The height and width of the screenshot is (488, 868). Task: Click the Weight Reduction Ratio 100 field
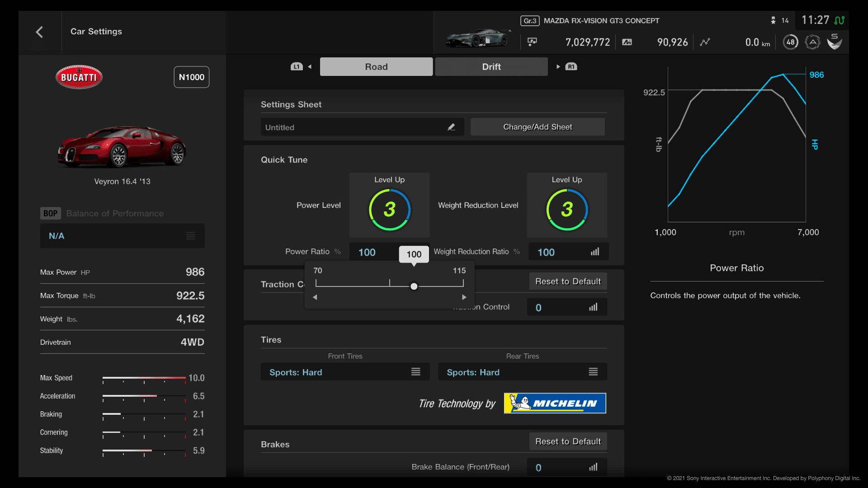[568, 252]
